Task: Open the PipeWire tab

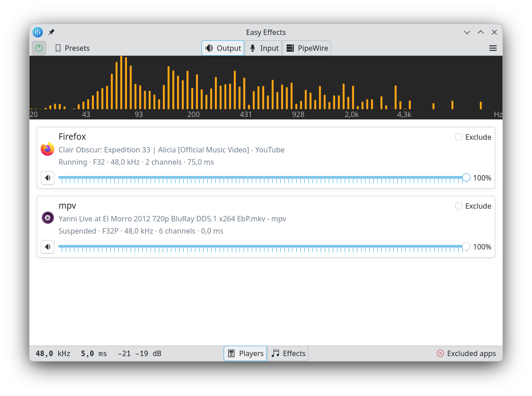Action: tap(307, 48)
